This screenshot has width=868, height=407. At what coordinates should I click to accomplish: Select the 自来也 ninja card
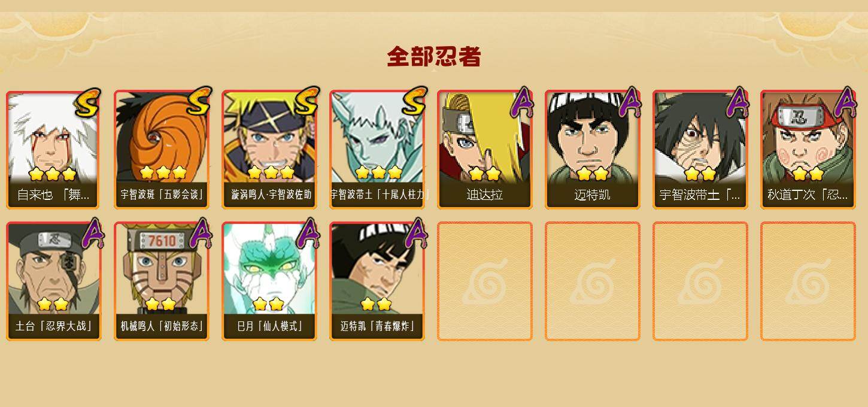pyautogui.click(x=53, y=149)
